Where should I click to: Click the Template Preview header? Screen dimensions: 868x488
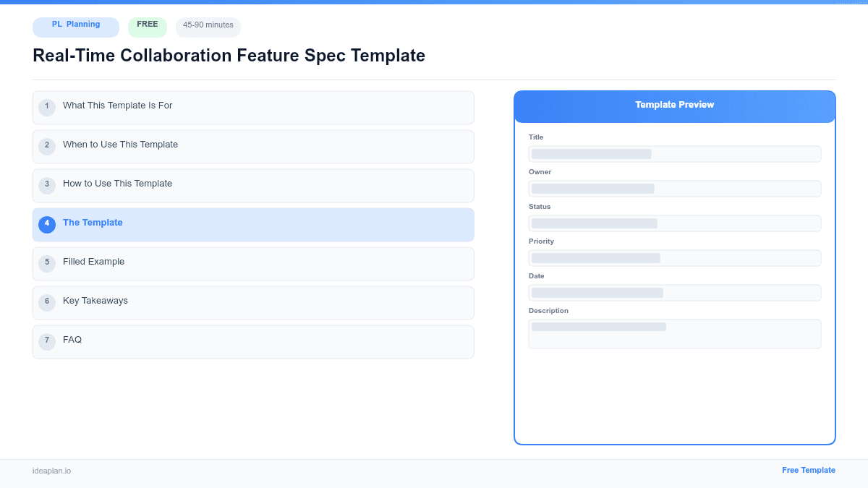click(674, 105)
